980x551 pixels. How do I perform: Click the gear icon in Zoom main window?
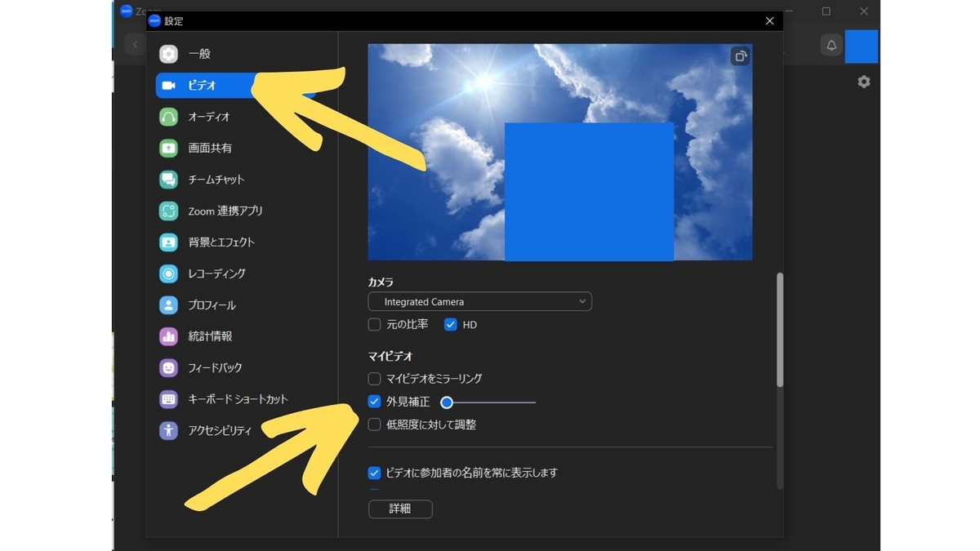[864, 82]
